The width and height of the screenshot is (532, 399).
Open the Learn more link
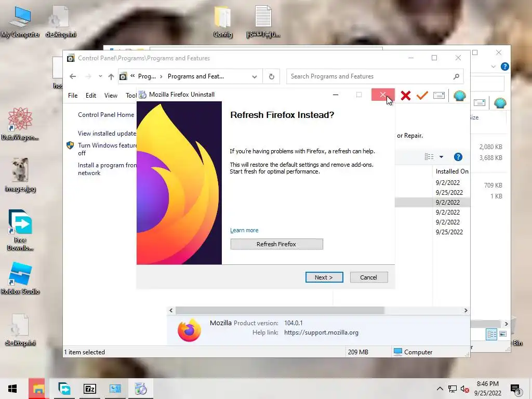point(244,230)
